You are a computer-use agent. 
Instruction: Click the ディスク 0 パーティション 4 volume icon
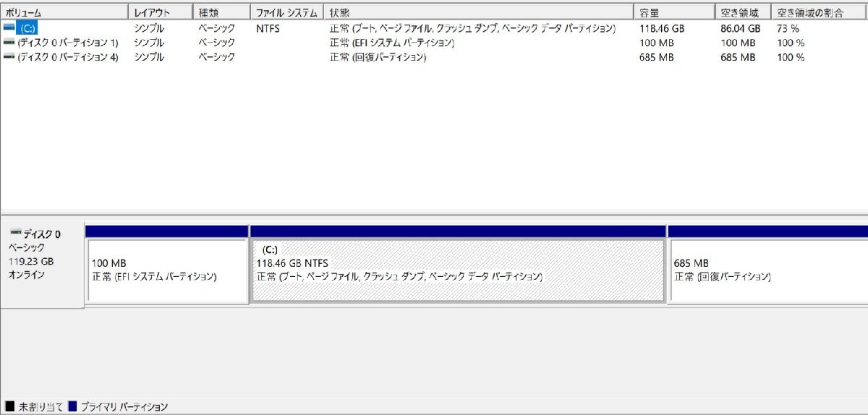pyautogui.click(x=9, y=57)
